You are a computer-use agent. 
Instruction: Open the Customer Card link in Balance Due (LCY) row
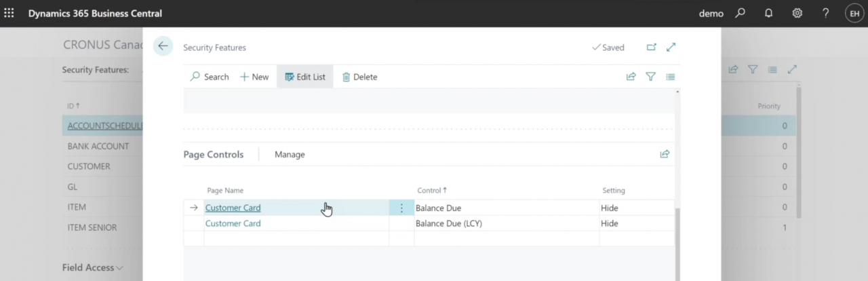click(233, 223)
